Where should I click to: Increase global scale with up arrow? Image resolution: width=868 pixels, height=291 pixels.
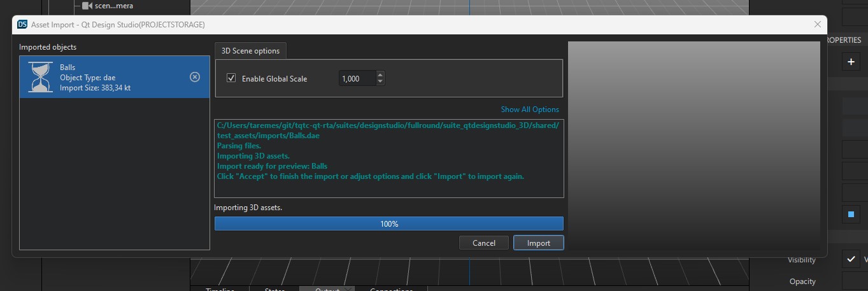pos(380,75)
